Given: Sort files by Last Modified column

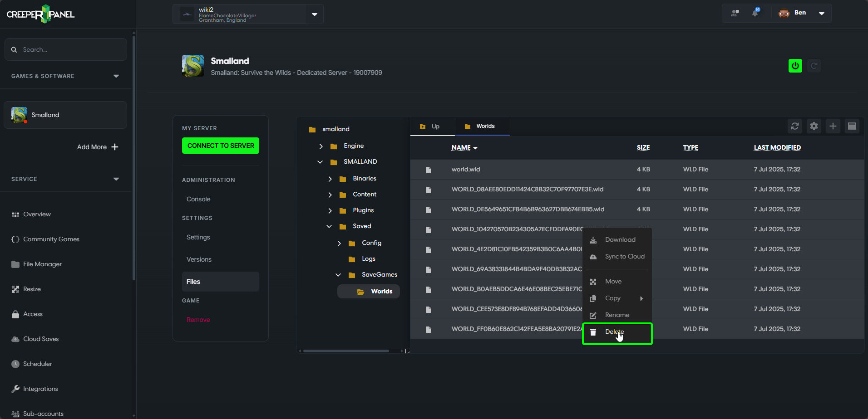Looking at the screenshot, I should pyautogui.click(x=777, y=147).
